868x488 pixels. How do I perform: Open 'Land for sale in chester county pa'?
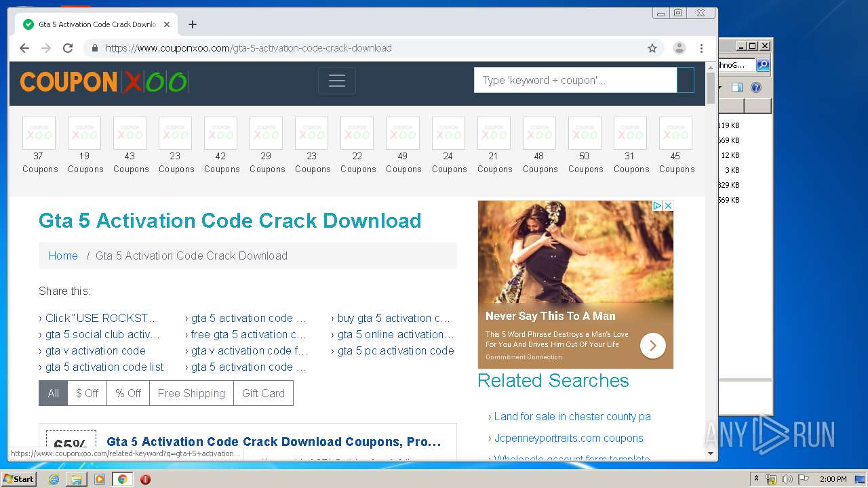pyautogui.click(x=572, y=416)
